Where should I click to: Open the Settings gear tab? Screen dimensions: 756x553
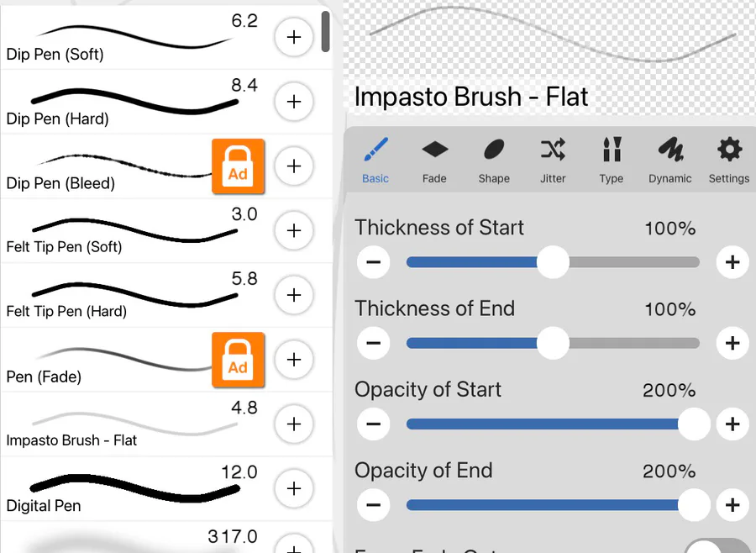(728, 160)
